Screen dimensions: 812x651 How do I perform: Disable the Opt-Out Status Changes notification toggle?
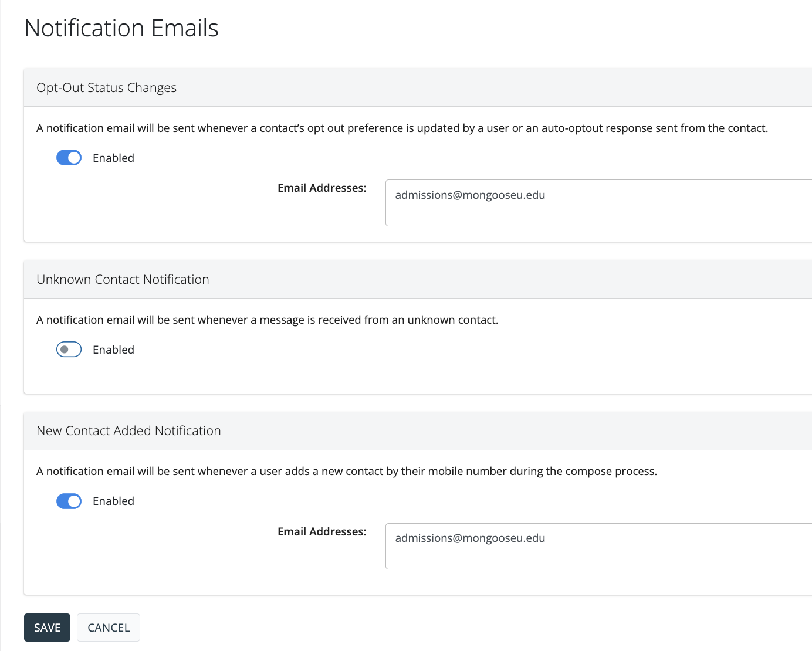coord(69,158)
